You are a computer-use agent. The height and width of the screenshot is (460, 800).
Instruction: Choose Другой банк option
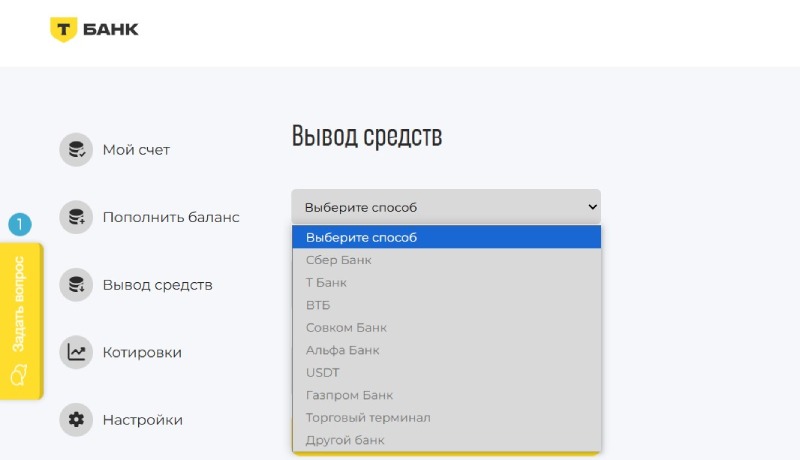coord(446,440)
